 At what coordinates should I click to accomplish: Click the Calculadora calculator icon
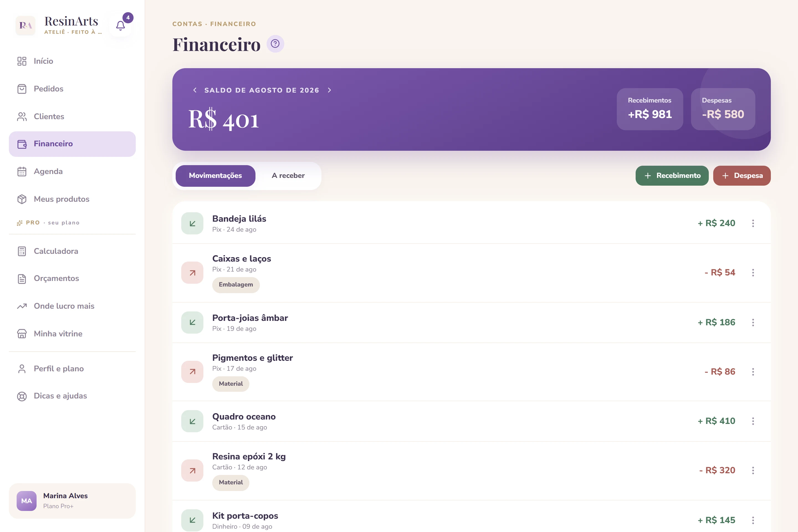(22, 251)
